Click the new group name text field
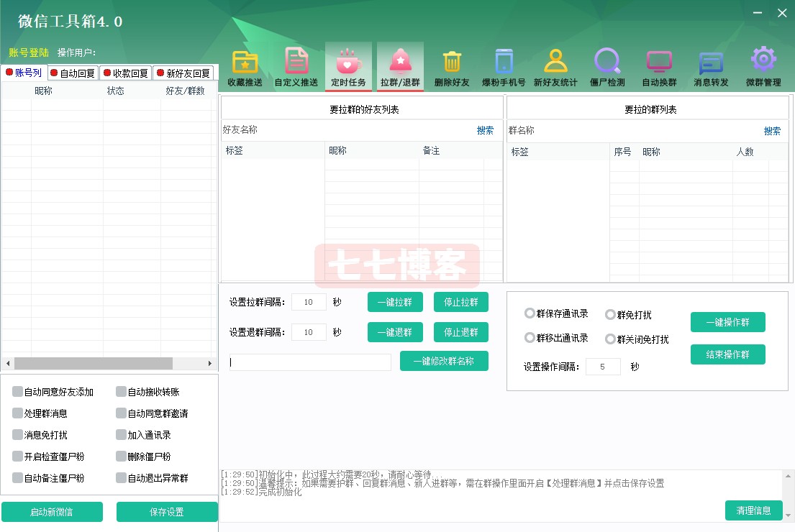 [x=310, y=362]
